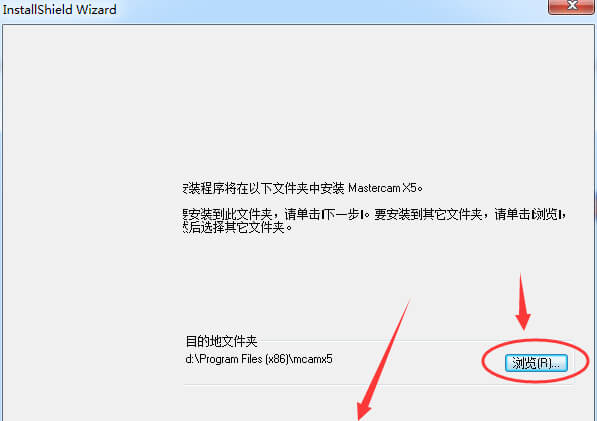Click the mcamx5 folder name in path
This screenshot has width=597, height=421.
(x=312, y=359)
